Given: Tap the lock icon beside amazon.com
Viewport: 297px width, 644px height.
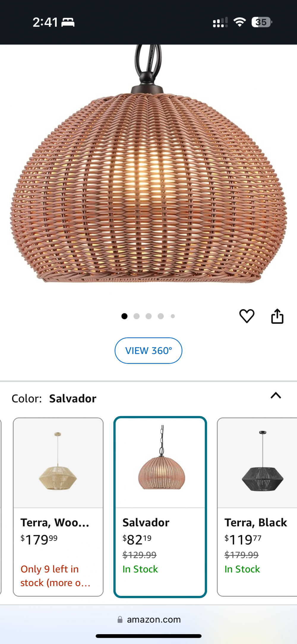Looking at the screenshot, I should point(120,619).
